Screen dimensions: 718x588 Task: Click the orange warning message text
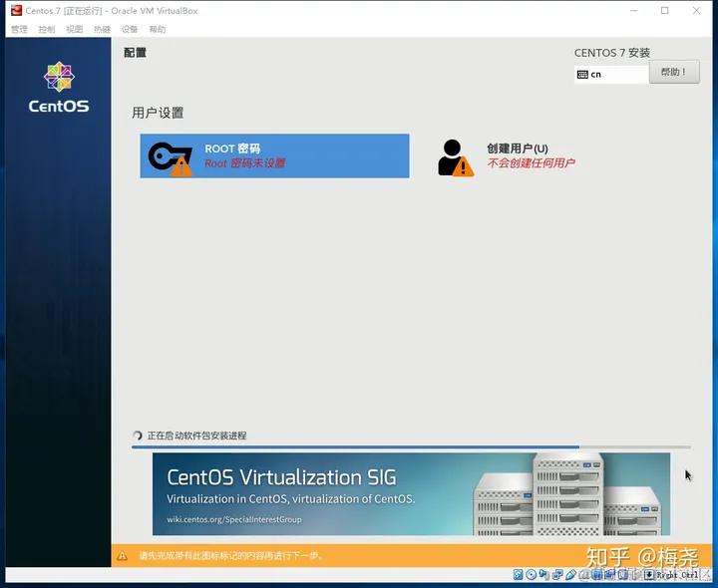click(x=231, y=556)
